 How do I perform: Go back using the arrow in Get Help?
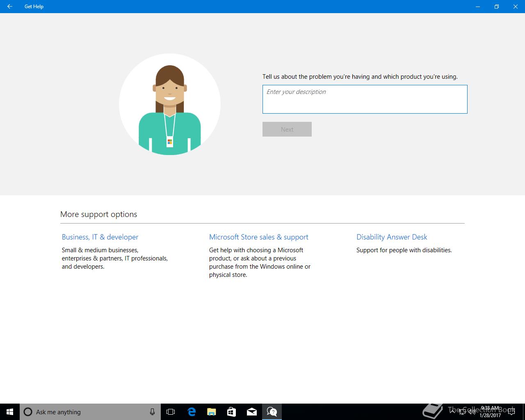point(9,7)
